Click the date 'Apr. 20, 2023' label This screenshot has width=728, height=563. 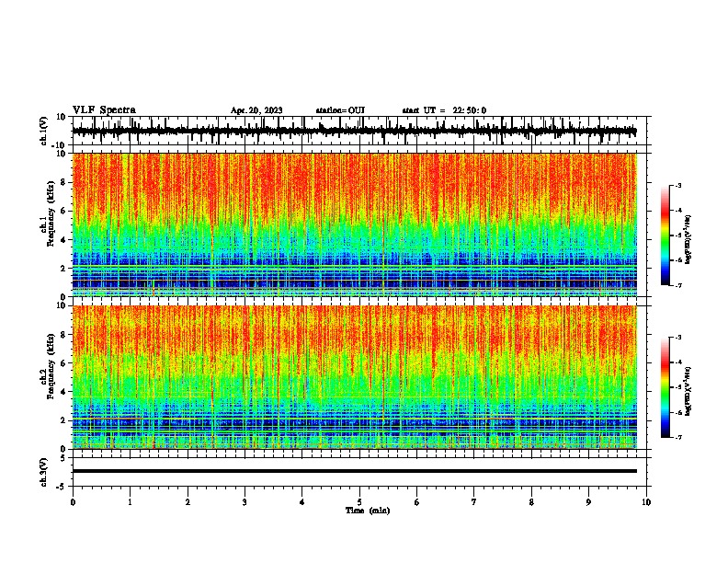pos(256,110)
